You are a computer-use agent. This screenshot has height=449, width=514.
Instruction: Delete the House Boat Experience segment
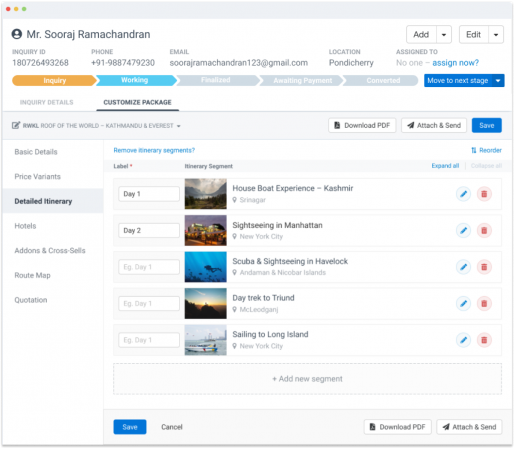coord(484,194)
